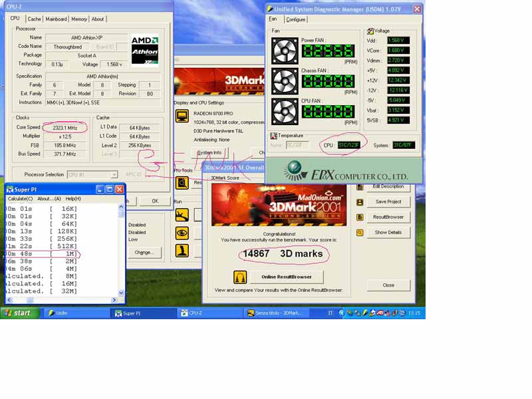
Task: Close the 3DMark score dialog with Close button
Action: click(388, 285)
